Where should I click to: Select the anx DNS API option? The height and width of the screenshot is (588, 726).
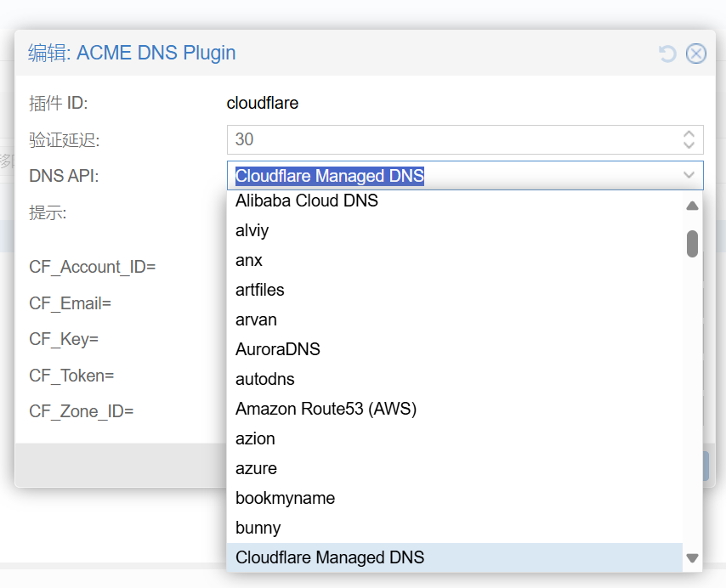click(249, 260)
